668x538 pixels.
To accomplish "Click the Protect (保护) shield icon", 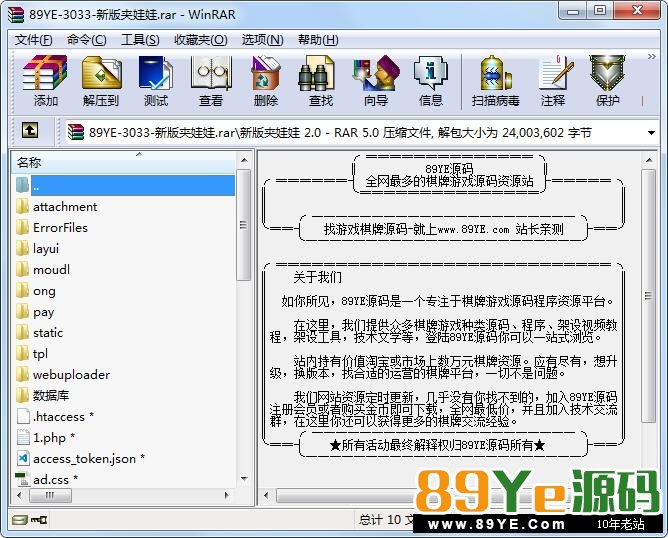I will (607, 73).
